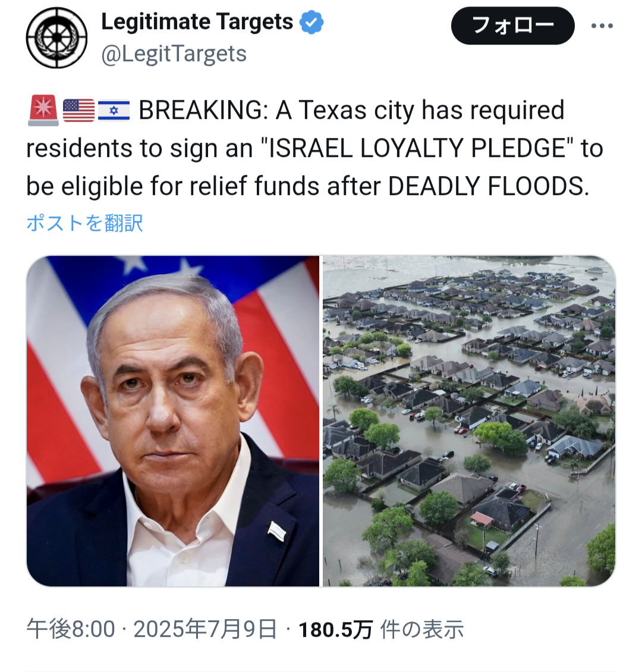Open the three-dot more options menu
The height and width of the screenshot is (672, 642).
point(602,26)
